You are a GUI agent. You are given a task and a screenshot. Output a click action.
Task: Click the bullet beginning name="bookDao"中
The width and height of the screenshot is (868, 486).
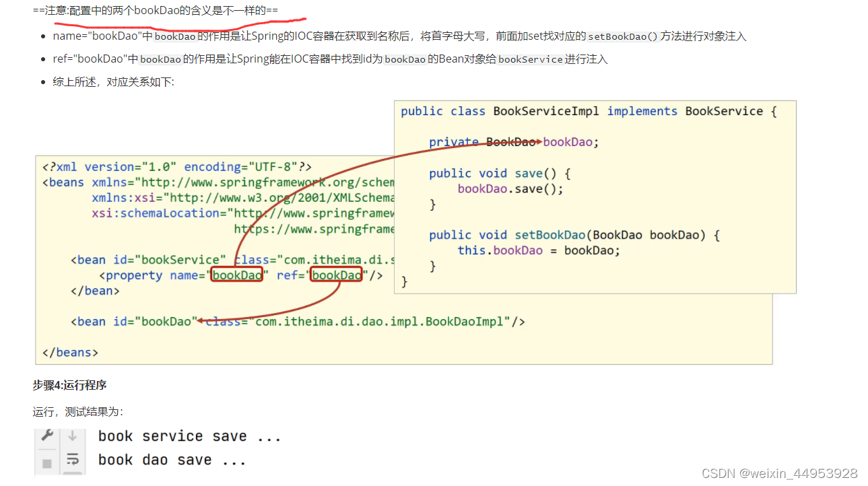point(399,36)
